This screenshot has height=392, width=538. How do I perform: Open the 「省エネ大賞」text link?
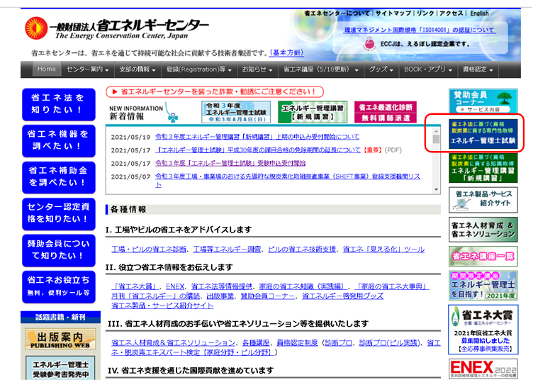coord(135,286)
